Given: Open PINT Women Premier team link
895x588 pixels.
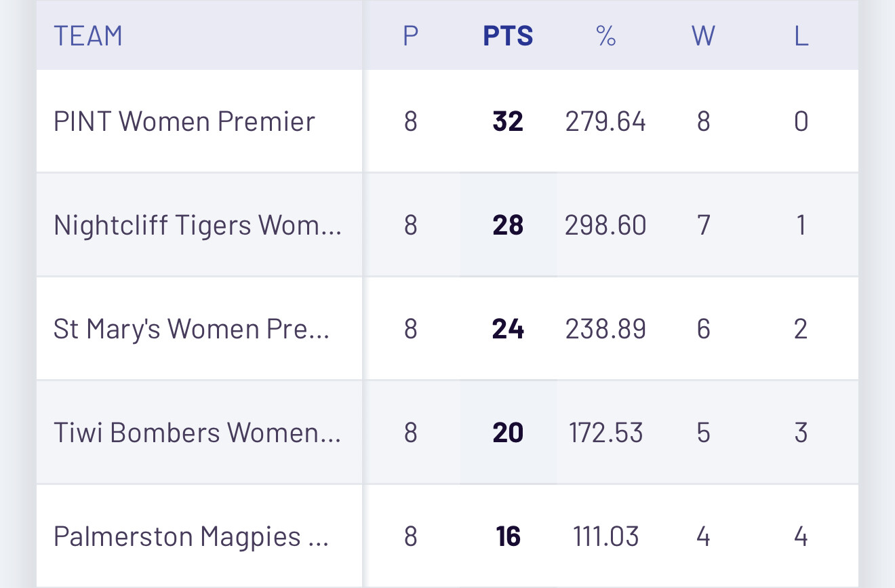Looking at the screenshot, I should [x=184, y=122].
